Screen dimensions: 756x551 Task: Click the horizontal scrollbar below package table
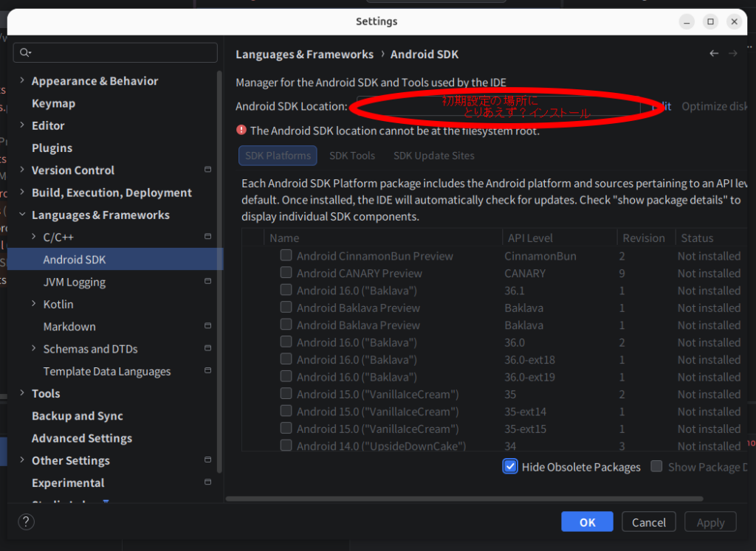pos(465,499)
